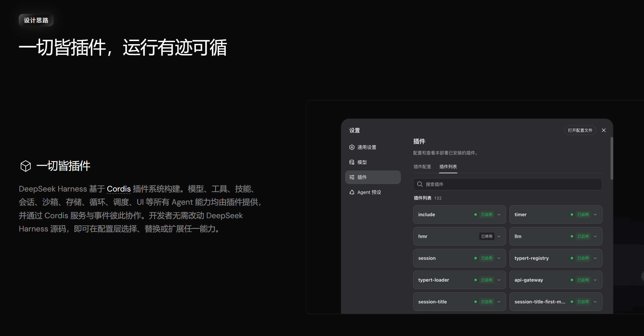Click the settings dialog vertical scrollbar
The image size is (644, 336).
(612, 158)
